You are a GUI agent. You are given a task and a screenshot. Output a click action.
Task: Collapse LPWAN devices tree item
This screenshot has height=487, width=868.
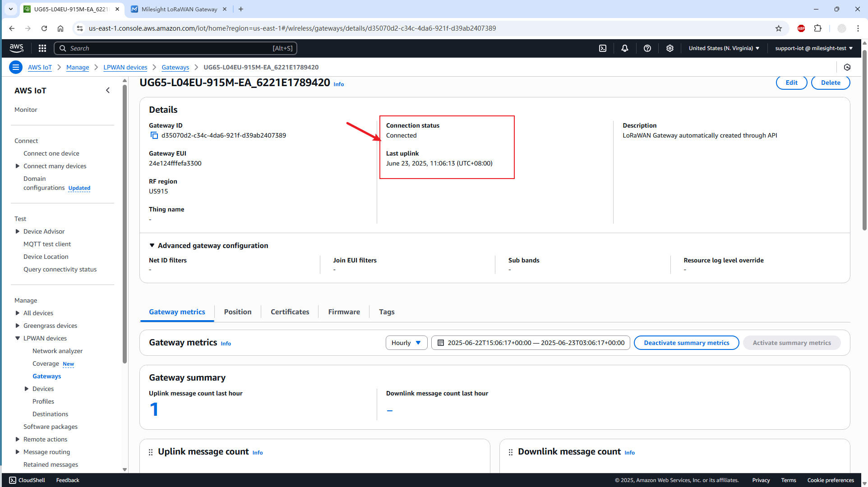pyautogui.click(x=18, y=338)
